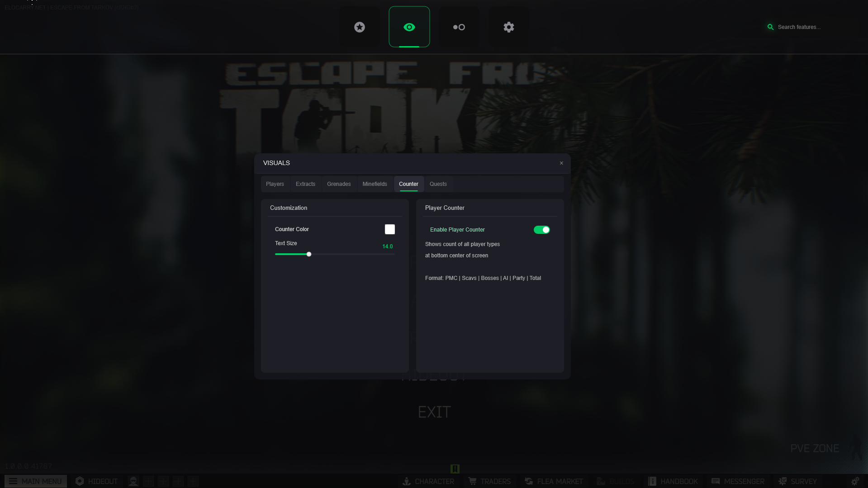Viewport: 868px width, 488px height.
Task: Click the Main Menu button
Action: pos(36,481)
